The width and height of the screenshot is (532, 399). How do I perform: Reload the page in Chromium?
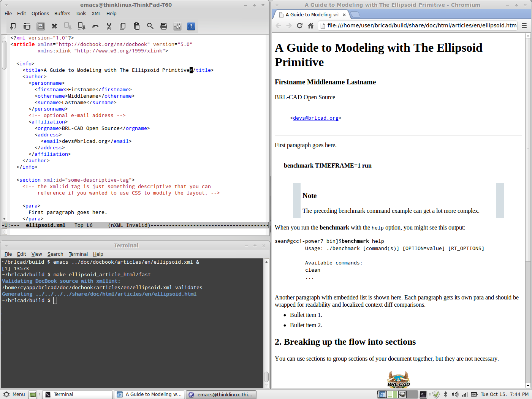pyautogui.click(x=299, y=25)
